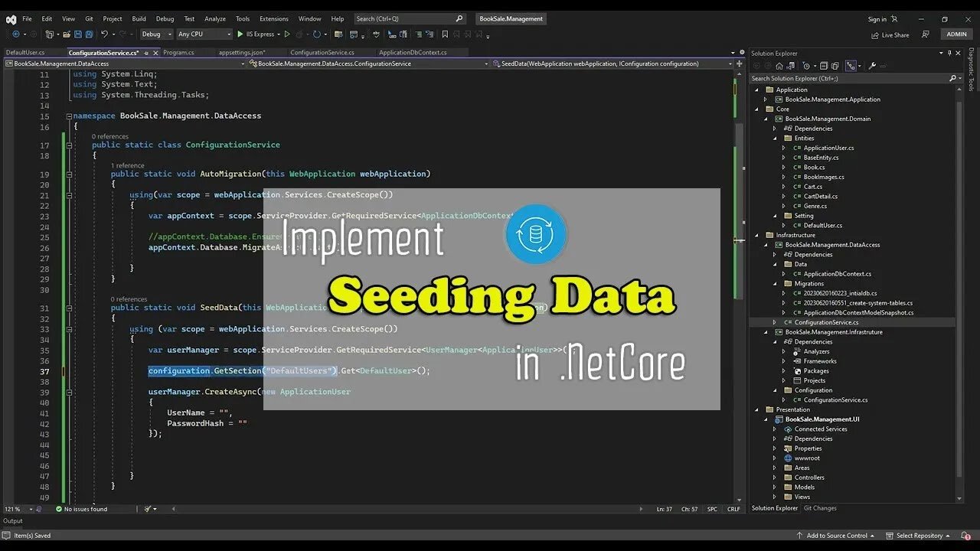Open the Git menu
Viewport: 980px width, 551px height.
89,18
